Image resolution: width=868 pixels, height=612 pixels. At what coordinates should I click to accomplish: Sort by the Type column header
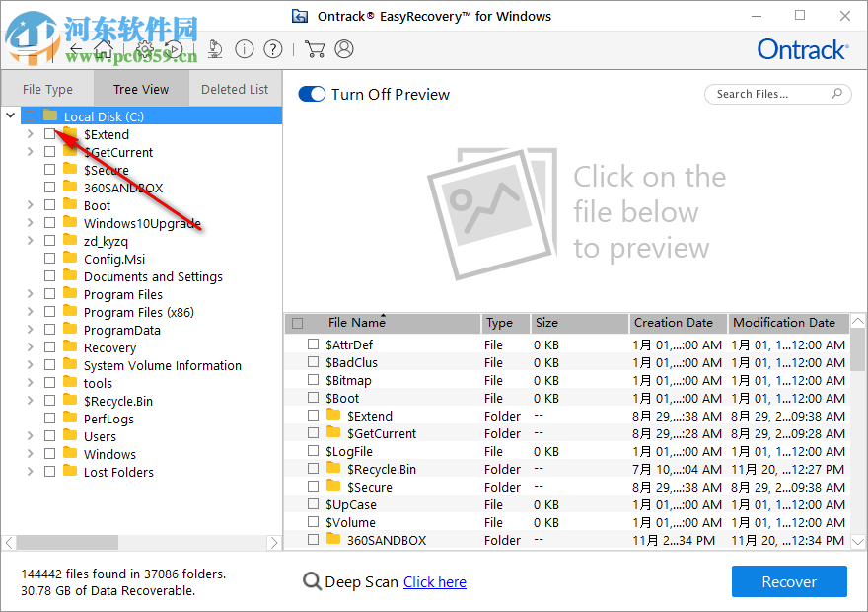click(505, 323)
